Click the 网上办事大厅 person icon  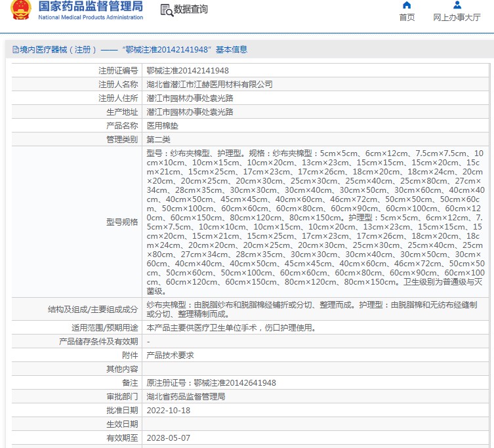456,5
